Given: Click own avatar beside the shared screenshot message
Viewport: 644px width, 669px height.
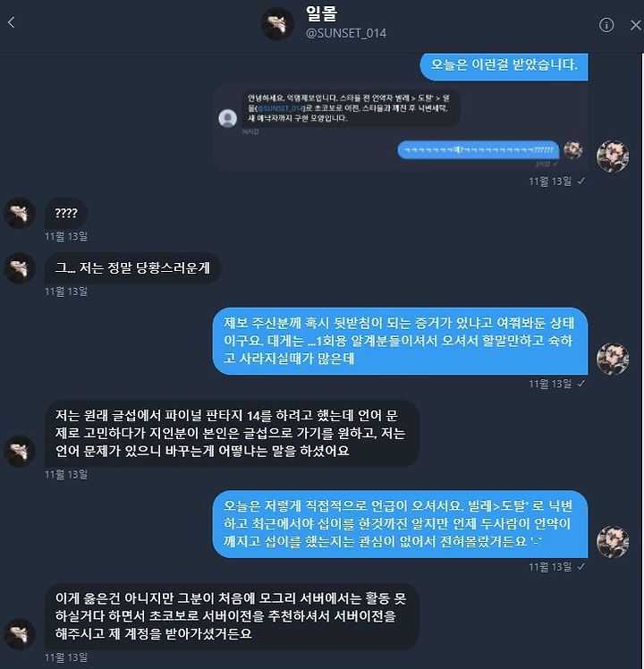Looking at the screenshot, I should pos(613,157).
